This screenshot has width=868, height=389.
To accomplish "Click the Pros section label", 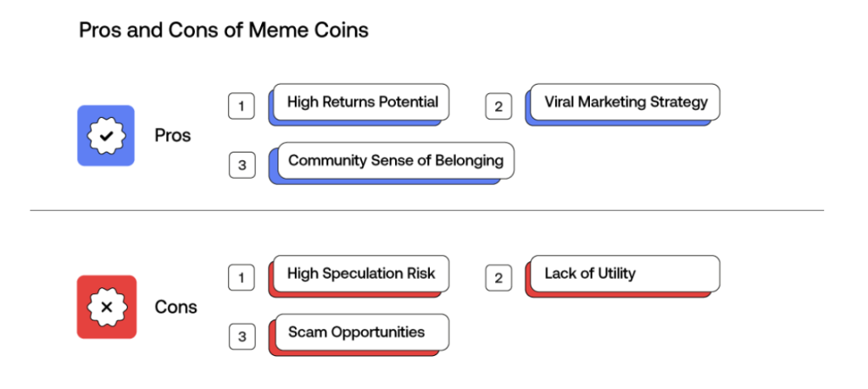I will point(173,136).
